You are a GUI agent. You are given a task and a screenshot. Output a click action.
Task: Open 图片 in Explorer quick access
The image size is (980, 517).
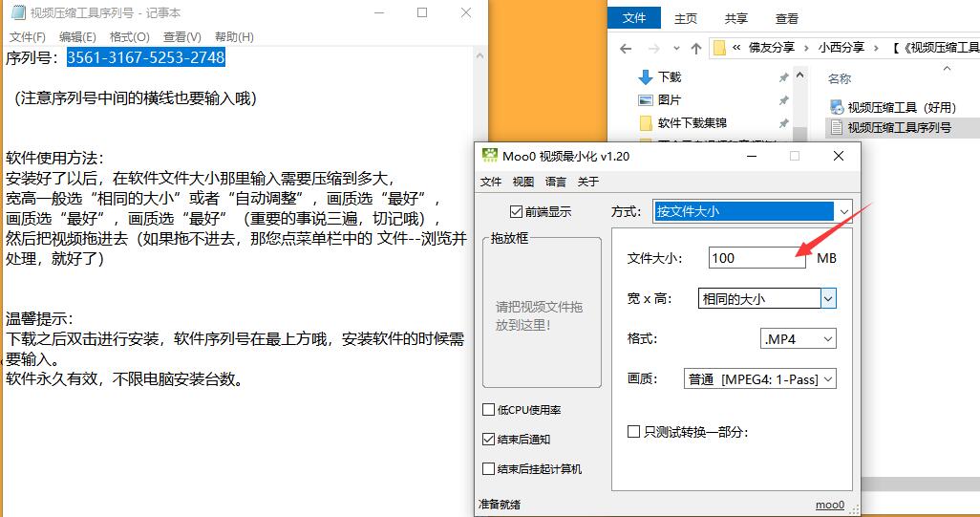[669, 100]
